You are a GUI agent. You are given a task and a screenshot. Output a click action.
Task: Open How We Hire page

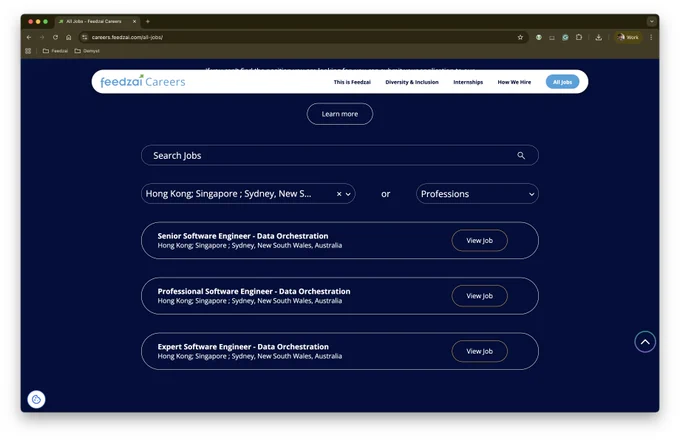(x=514, y=82)
